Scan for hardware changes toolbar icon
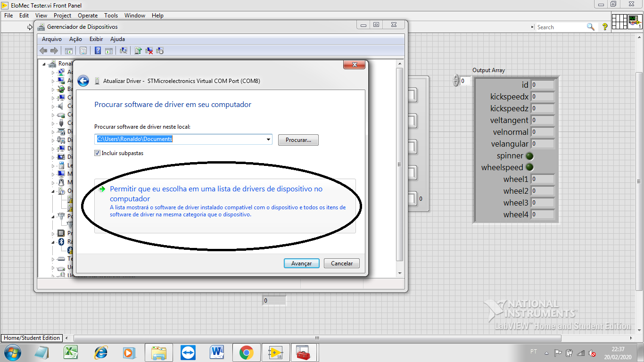The height and width of the screenshot is (362, 644). coord(124,50)
